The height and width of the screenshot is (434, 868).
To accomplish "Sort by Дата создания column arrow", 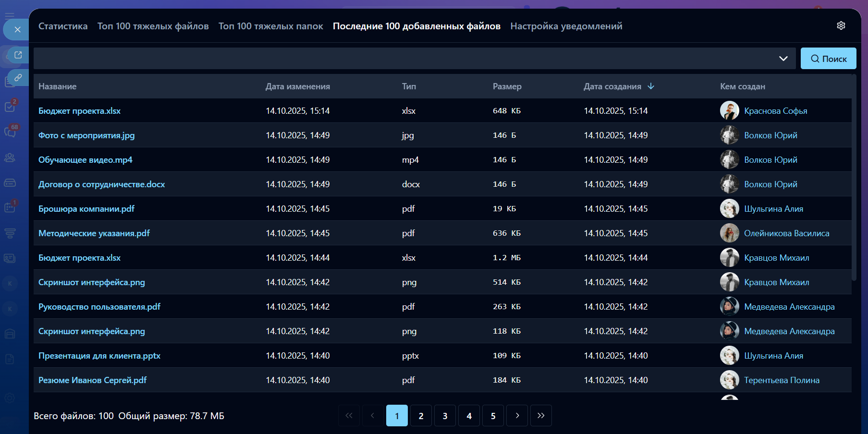I will coord(651,86).
